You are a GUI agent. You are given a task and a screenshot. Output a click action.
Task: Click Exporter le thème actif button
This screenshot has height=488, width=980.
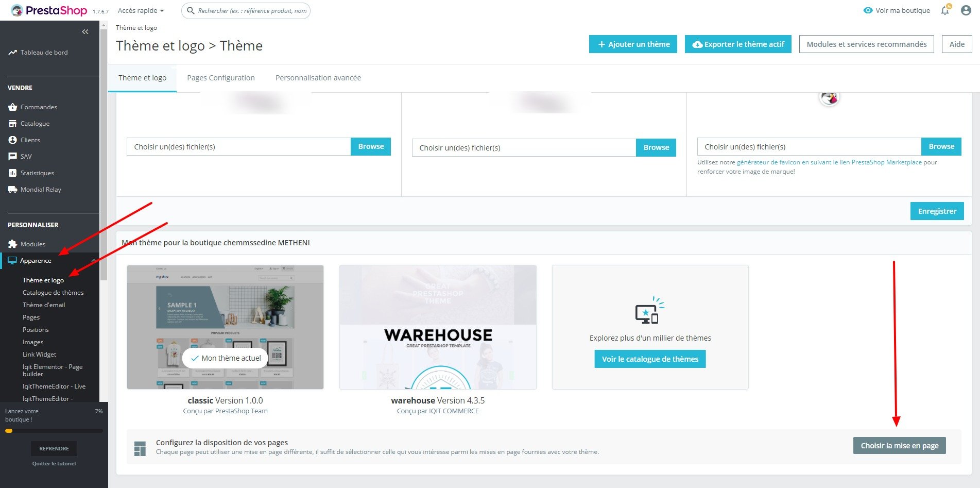click(x=738, y=44)
